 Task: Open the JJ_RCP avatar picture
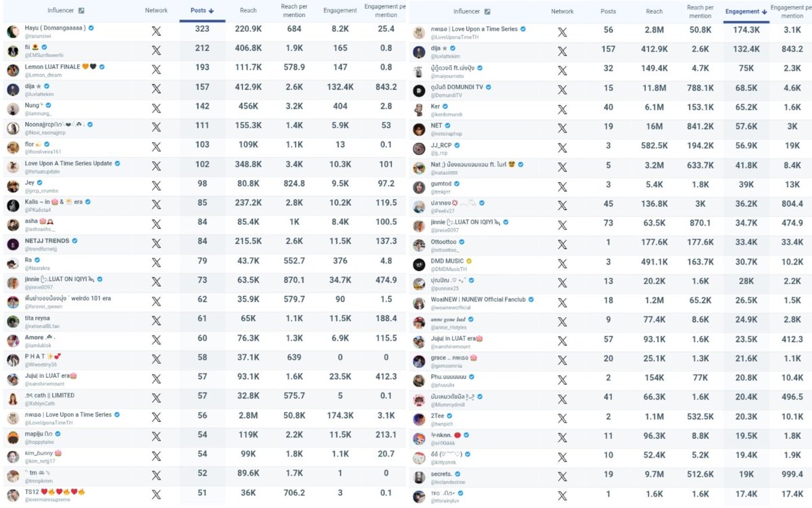click(x=419, y=148)
